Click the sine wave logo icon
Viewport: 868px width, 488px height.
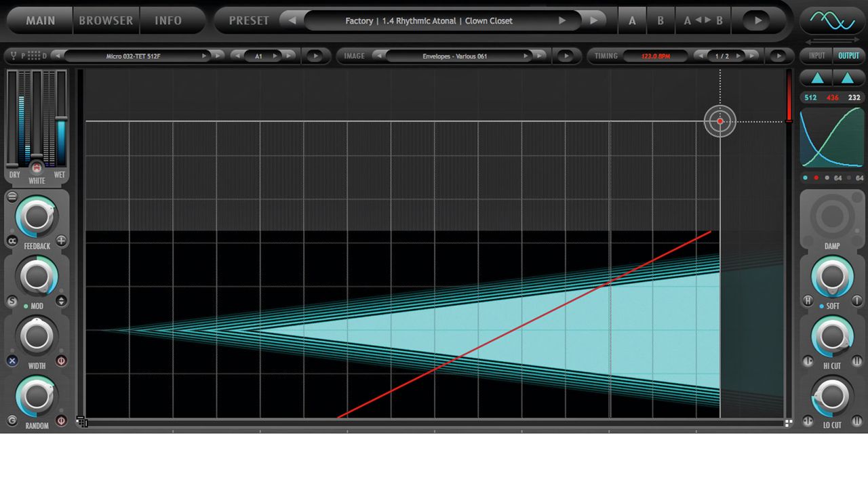[x=833, y=21]
